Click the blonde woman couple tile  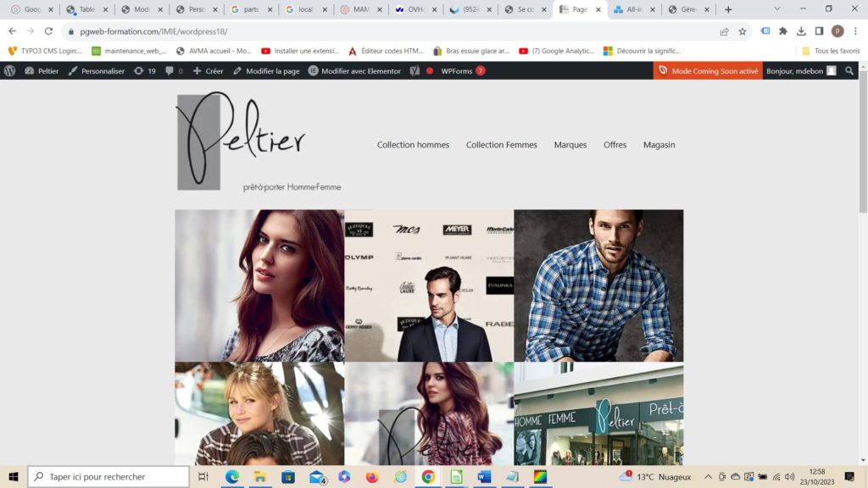pyautogui.click(x=259, y=413)
